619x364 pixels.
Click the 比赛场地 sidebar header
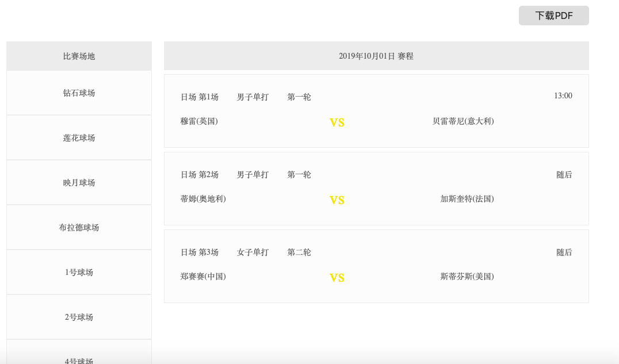[x=79, y=56]
